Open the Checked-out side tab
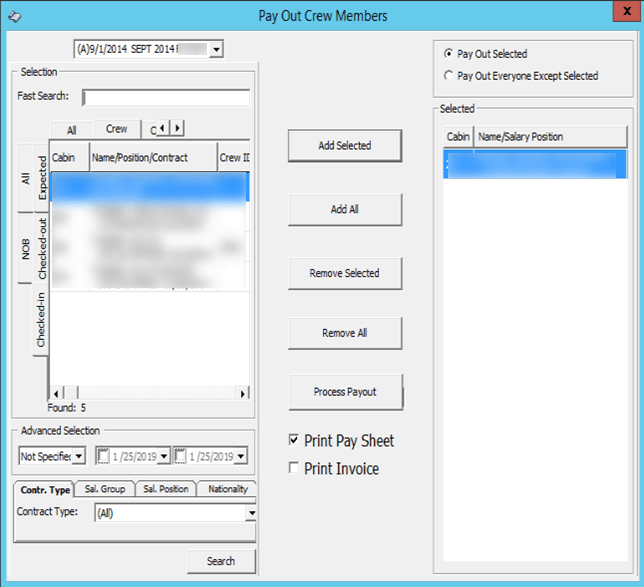 (x=42, y=249)
